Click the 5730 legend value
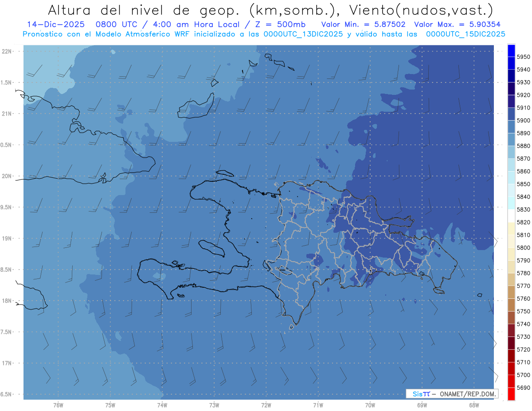This screenshot has height=411, width=532. (523, 337)
